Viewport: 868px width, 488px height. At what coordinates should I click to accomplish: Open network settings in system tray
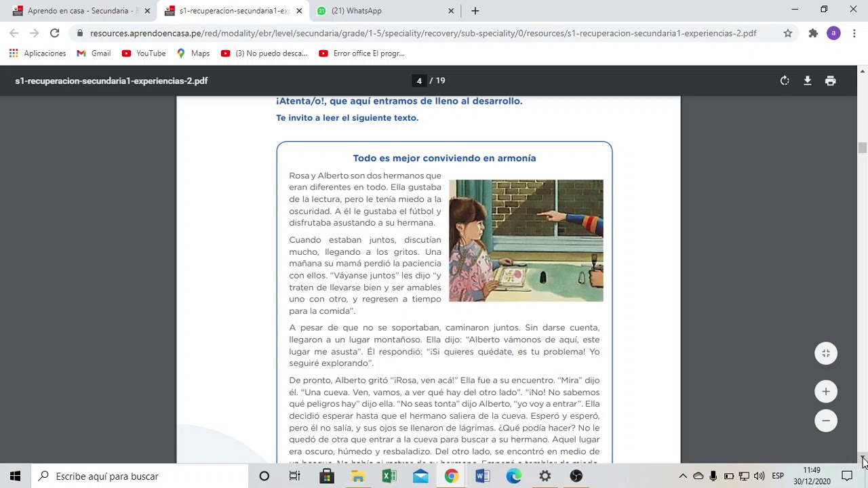744,476
